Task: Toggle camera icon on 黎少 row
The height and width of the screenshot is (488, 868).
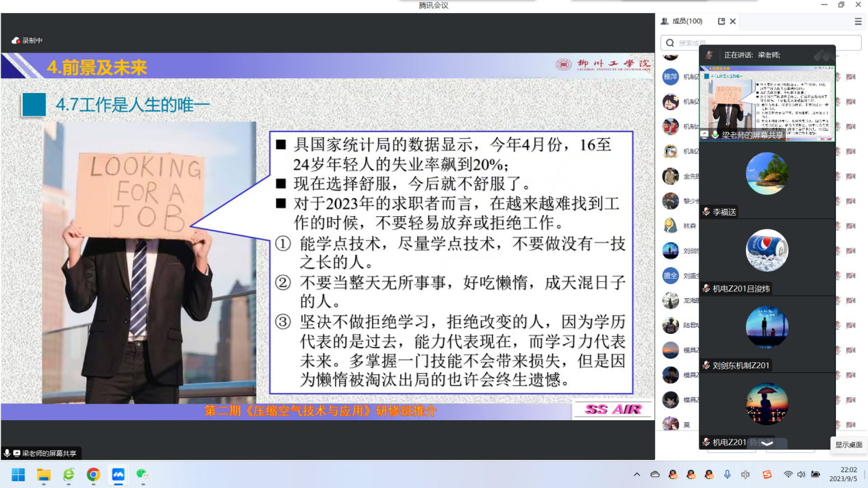Action: pyautogui.click(x=851, y=201)
